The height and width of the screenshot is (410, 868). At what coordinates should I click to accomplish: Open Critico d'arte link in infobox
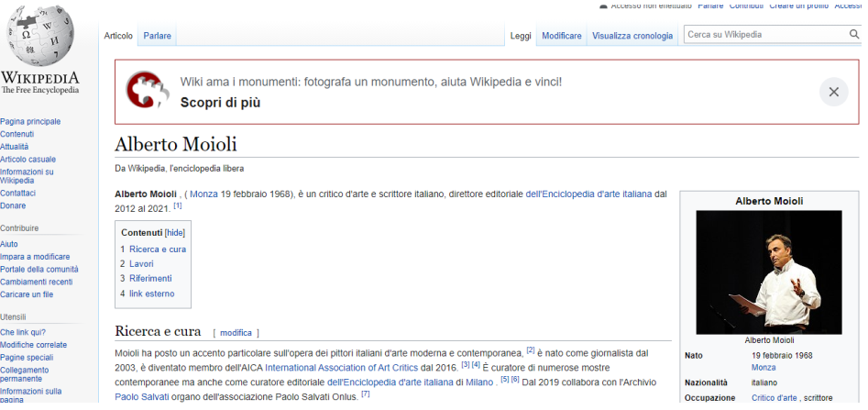(x=775, y=398)
